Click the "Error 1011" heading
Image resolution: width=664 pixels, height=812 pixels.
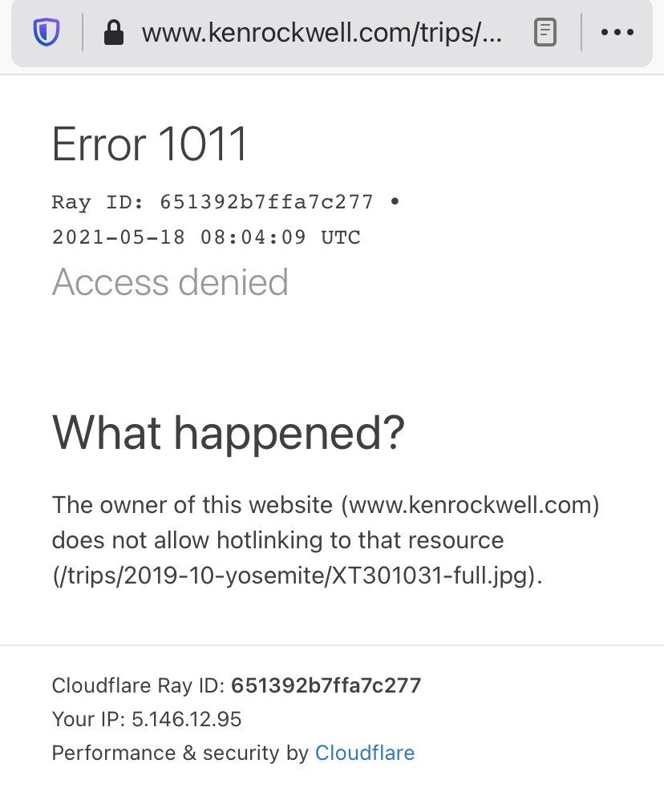(x=150, y=145)
